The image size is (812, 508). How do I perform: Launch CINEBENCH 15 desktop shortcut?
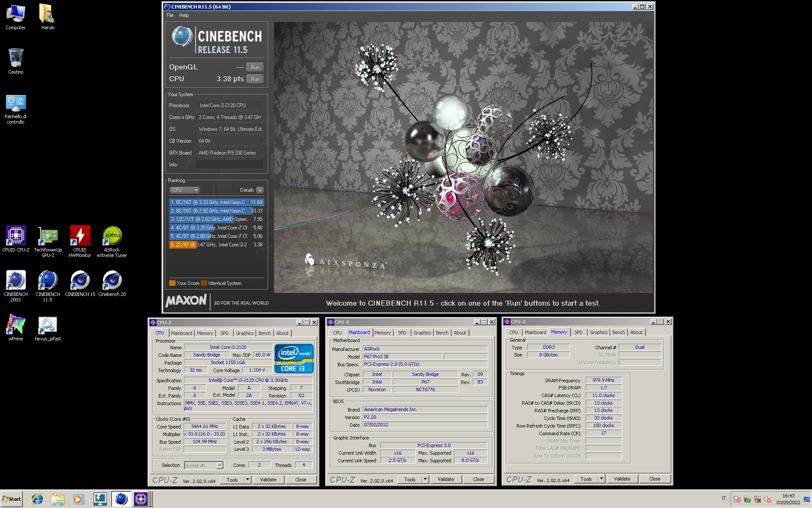pyautogui.click(x=80, y=284)
